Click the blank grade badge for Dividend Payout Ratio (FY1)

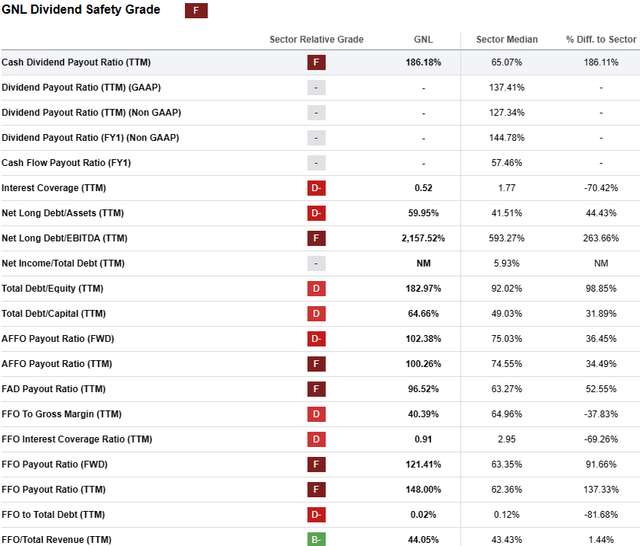pos(316,138)
